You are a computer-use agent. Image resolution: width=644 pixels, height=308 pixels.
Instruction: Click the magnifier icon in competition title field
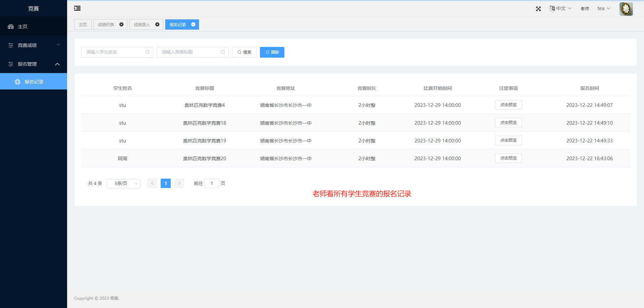pos(223,52)
